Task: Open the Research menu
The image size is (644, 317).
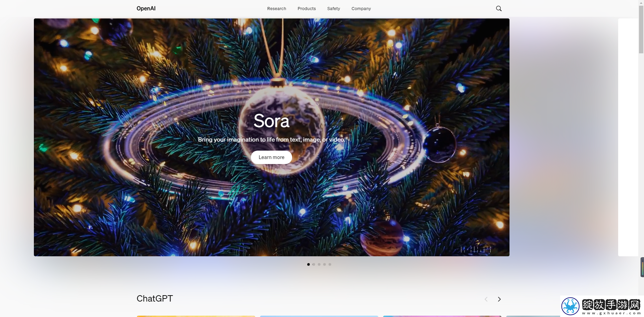Action: 277,9
